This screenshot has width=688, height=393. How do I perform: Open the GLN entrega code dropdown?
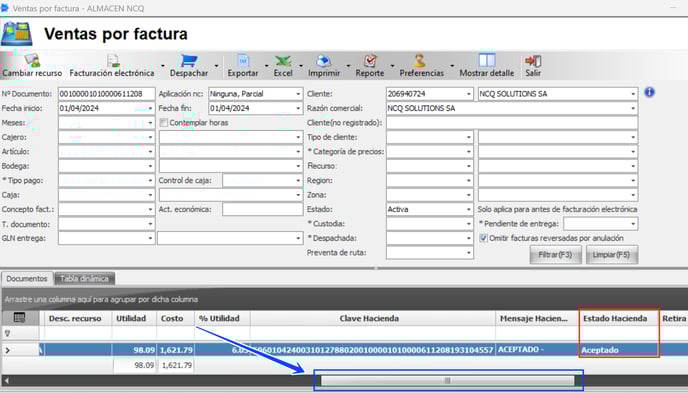click(x=150, y=238)
